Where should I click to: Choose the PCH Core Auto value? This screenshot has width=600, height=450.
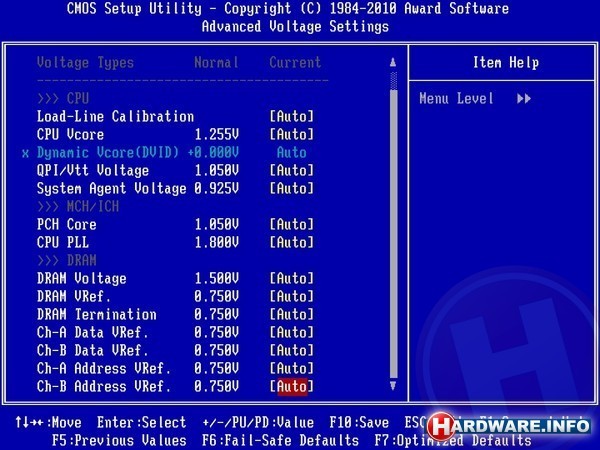[292, 224]
